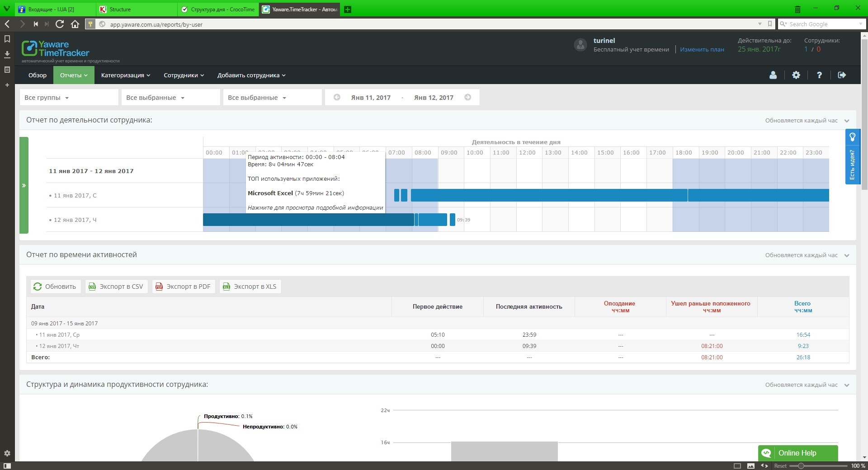The width and height of the screenshot is (868, 470).
Task: Open the Сотрудники menu
Action: (184, 75)
